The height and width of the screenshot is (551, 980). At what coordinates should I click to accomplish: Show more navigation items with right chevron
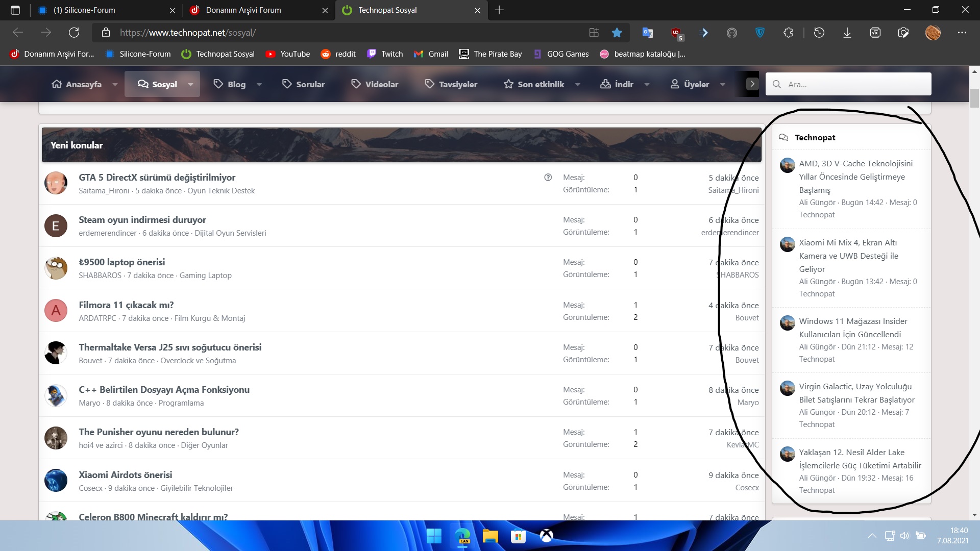coord(752,84)
